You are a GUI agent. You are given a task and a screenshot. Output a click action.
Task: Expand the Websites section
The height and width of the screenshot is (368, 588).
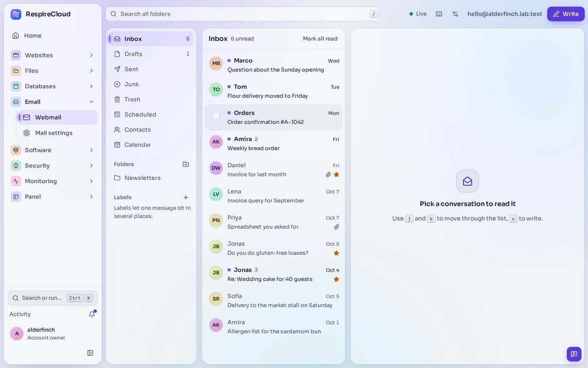click(x=53, y=55)
